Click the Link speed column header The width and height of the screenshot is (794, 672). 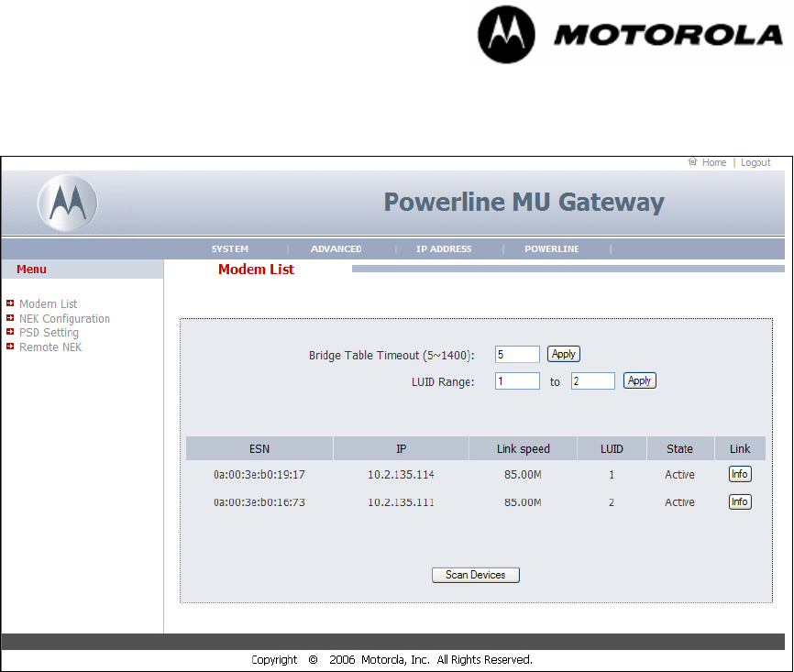(x=524, y=448)
